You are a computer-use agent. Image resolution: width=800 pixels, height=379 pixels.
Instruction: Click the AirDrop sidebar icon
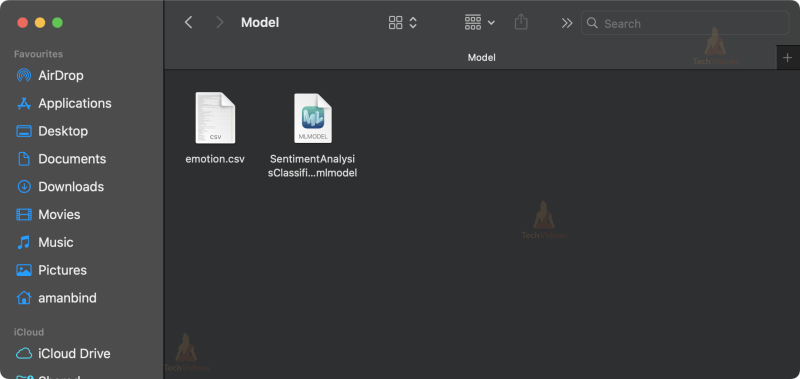(23, 75)
